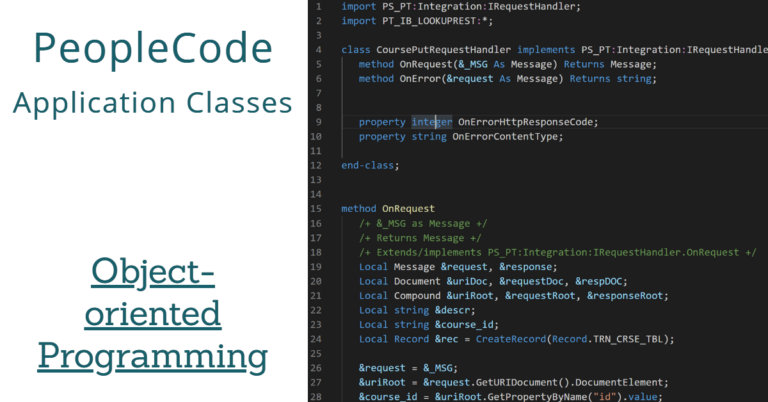Click the OnErrorHttpResponseCode property name

point(525,122)
